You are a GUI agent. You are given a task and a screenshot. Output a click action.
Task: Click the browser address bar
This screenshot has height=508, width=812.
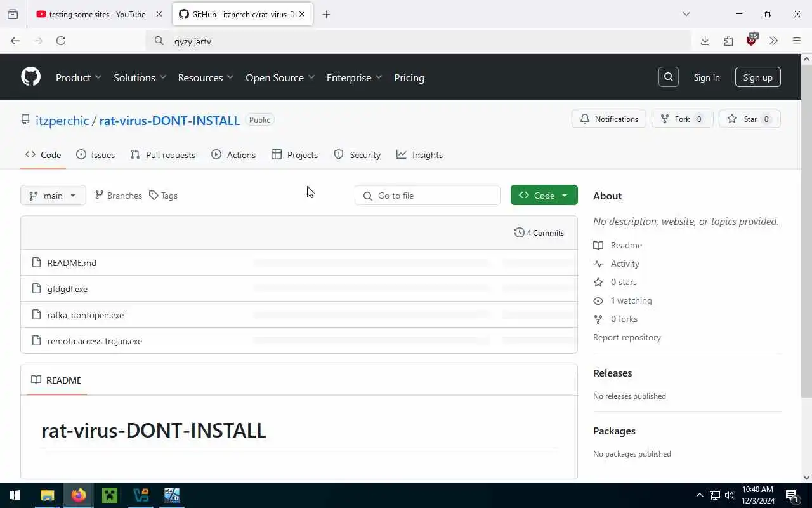coord(419,41)
